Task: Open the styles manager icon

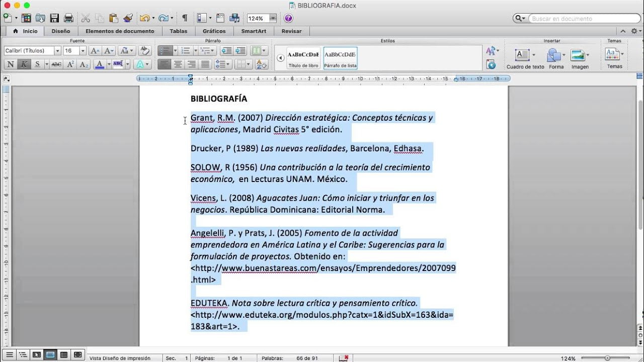Action: point(491,64)
